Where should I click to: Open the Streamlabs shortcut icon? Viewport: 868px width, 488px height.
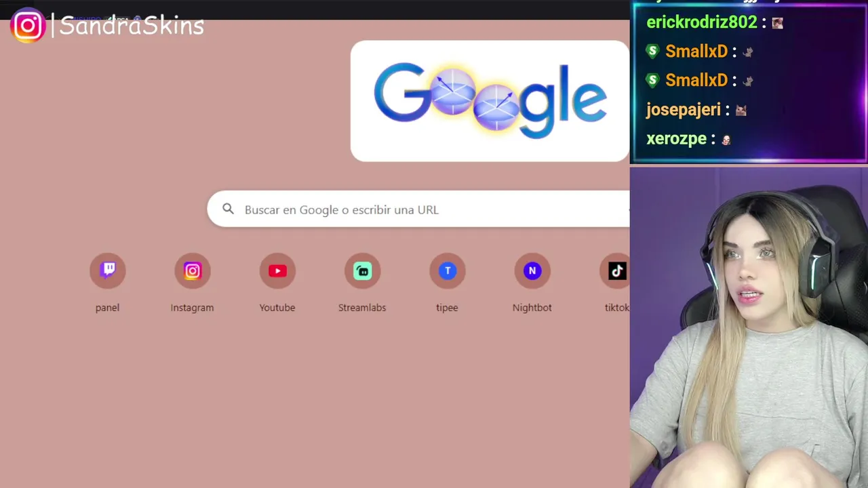coord(362,271)
